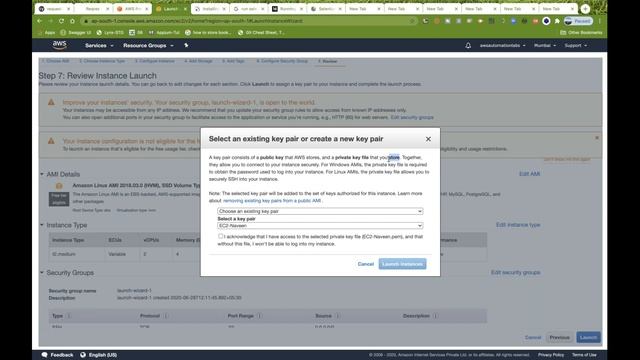Go back using the browser back arrow
The width and height of the screenshot is (640, 360).
click(40, 21)
